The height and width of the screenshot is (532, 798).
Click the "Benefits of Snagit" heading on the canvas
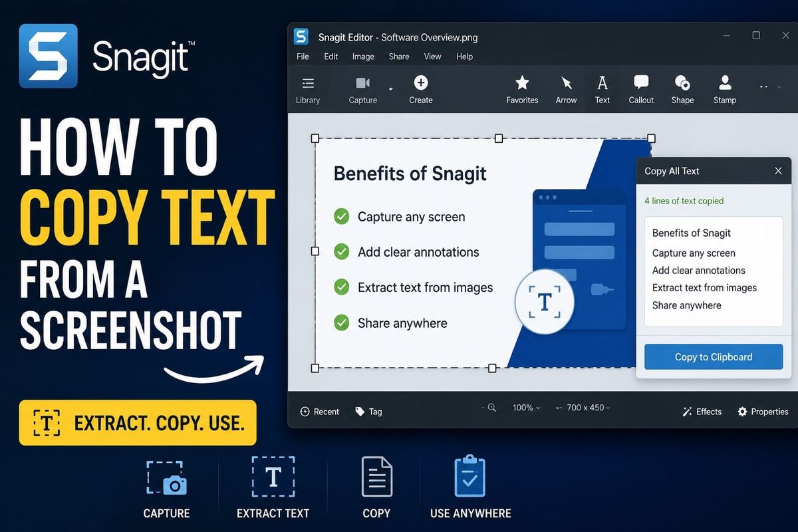pyautogui.click(x=410, y=174)
